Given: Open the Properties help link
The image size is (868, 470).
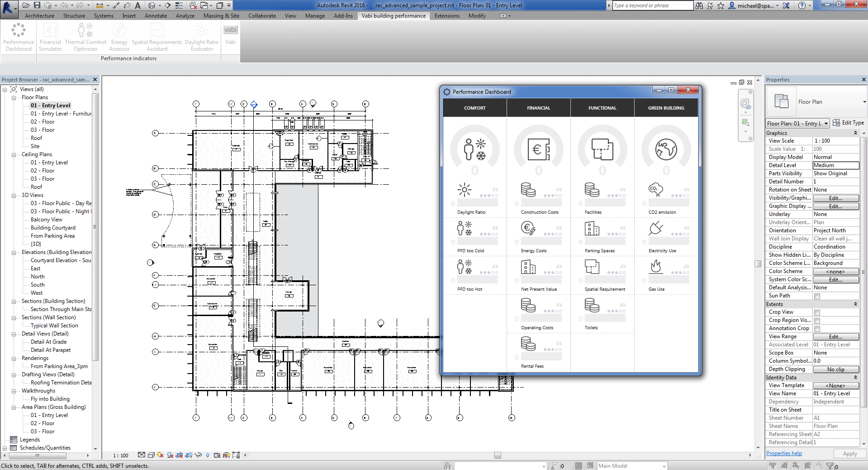Looking at the screenshot, I should (784, 453).
